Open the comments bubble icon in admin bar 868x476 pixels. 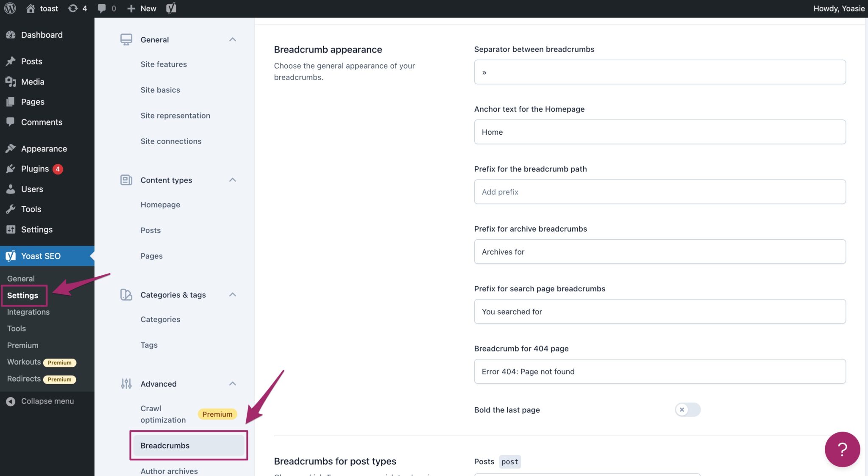[x=102, y=8]
